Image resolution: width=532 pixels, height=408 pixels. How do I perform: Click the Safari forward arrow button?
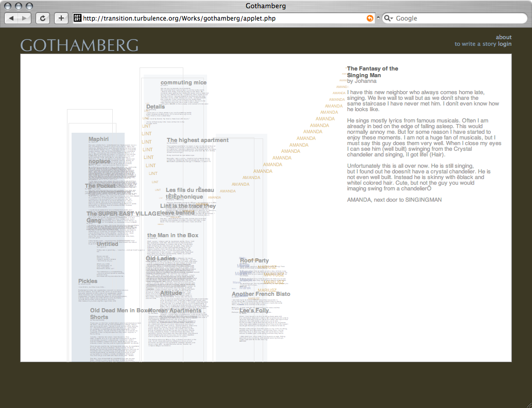click(25, 18)
